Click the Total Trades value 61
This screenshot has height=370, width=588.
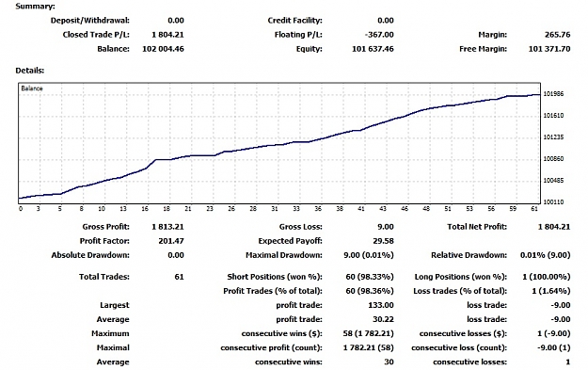tap(180, 278)
